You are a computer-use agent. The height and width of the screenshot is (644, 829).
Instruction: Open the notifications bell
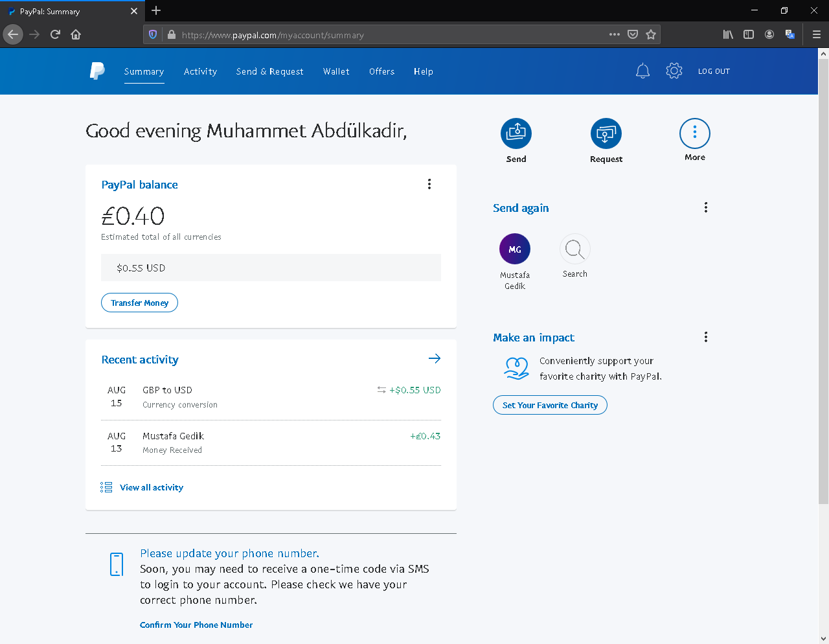tap(642, 71)
